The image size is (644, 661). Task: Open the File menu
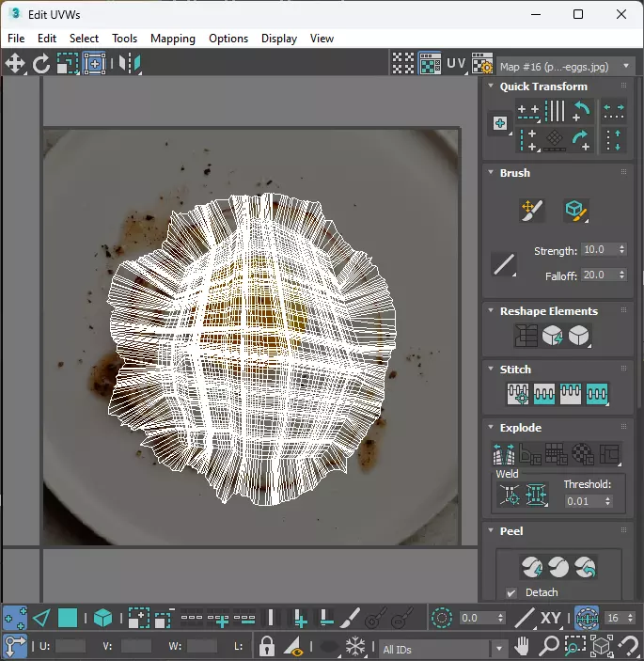tap(16, 39)
